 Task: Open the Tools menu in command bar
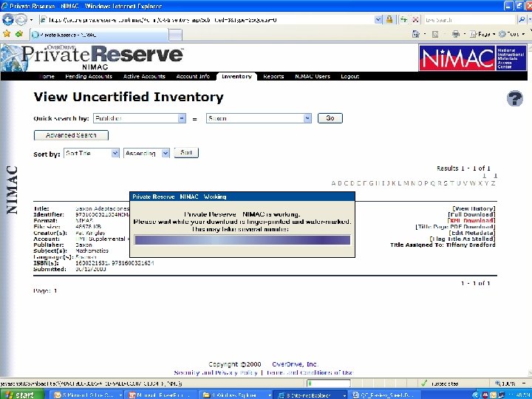[x=511, y=34]
